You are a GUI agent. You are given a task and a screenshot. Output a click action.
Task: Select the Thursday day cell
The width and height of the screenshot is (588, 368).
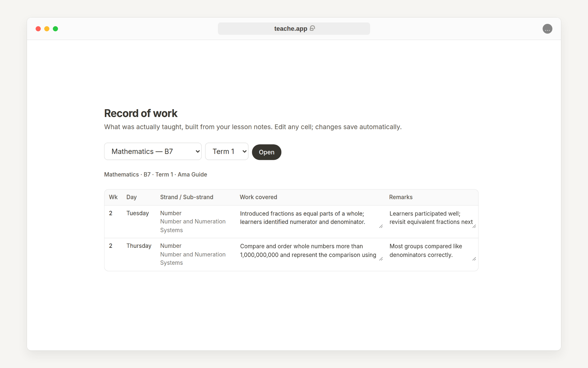pyautogui.click(x=139, y=246)
